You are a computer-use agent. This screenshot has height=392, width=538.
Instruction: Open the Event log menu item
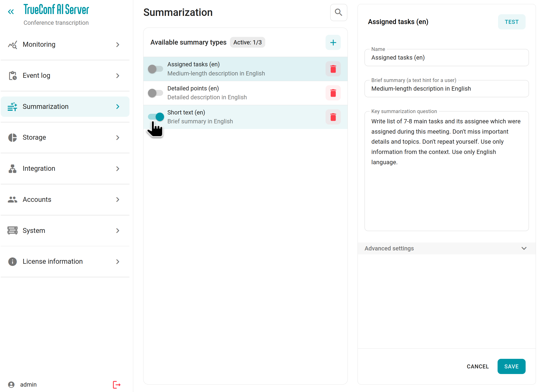pos(36,76)
